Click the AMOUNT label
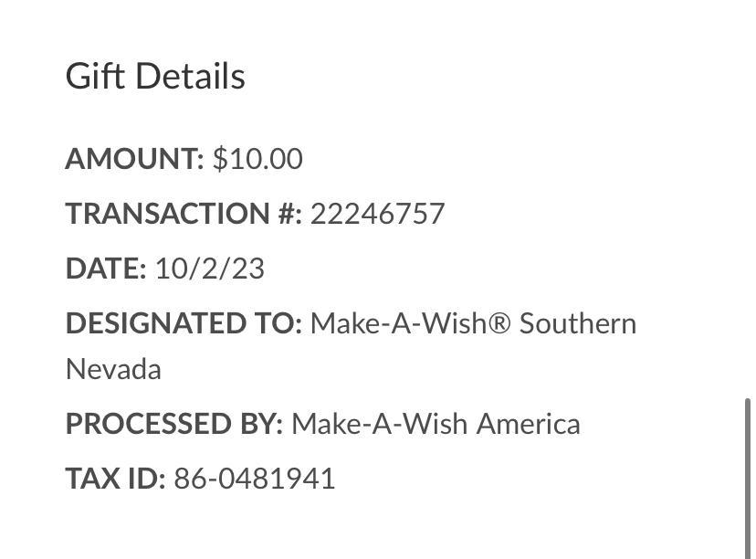 pyautogui.click(x=134, y=159)
